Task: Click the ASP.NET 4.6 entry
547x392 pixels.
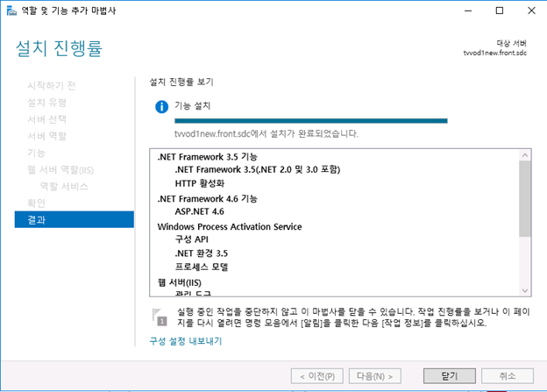Action: [200, 211]
